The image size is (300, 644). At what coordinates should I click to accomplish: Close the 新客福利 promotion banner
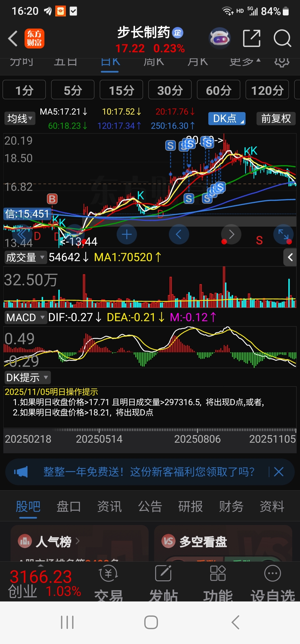click(279, 472)
